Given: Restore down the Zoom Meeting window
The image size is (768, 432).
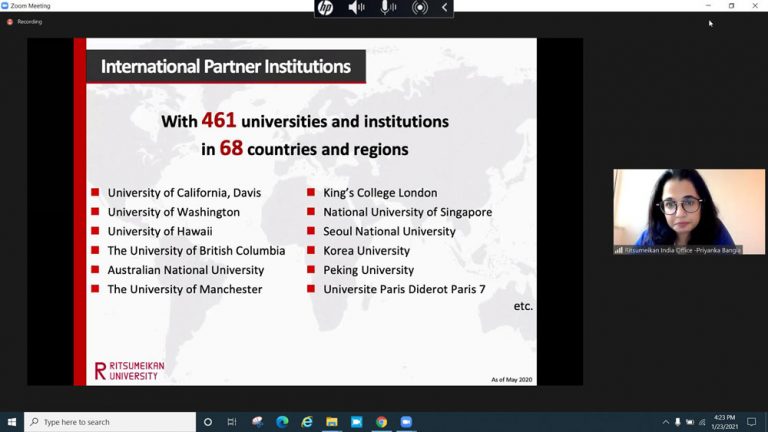Looking at the screenshot, I should tap(732, 6).
